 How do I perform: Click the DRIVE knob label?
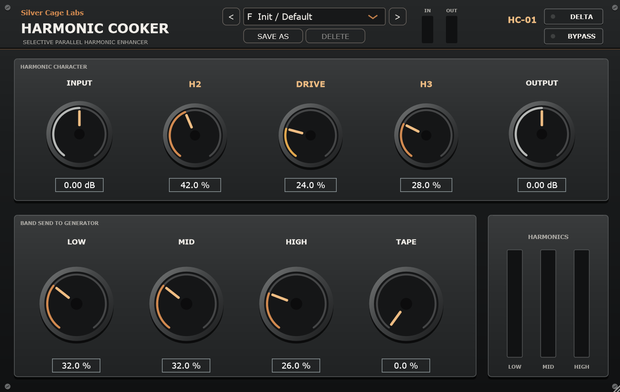pos(310,84)
